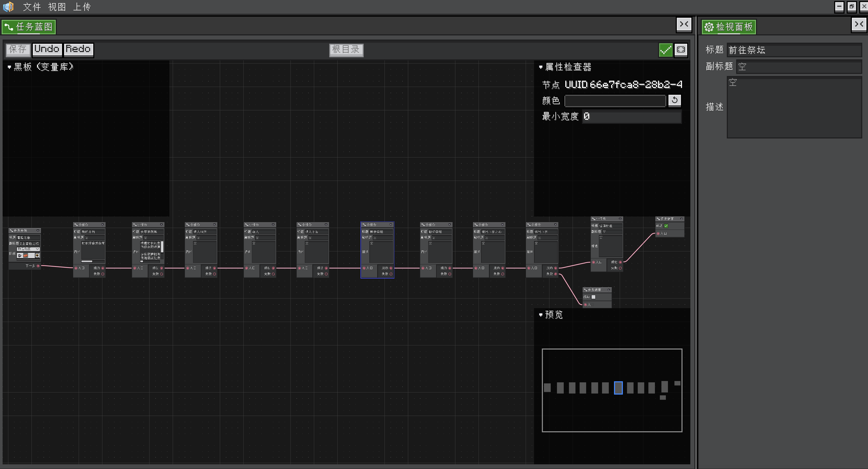Click the 标题 field showing 前往祭坛 in inspector

(x=794, y=50)
